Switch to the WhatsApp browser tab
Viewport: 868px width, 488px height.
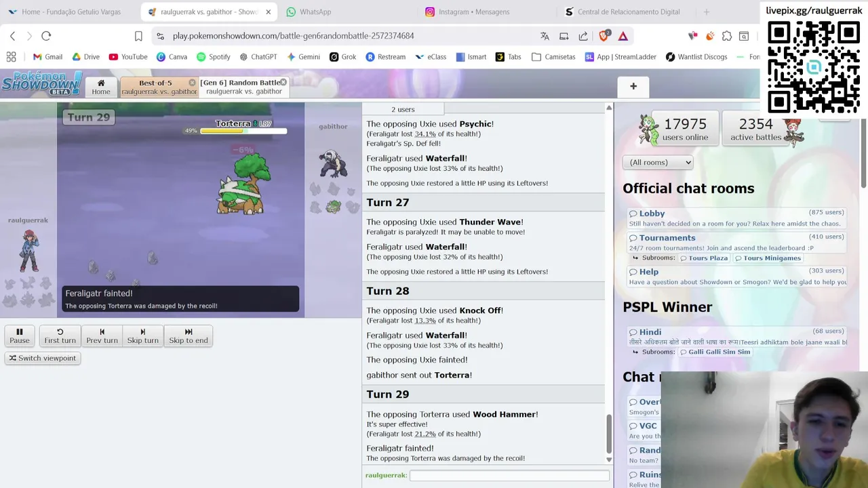(x=315, y=12)
